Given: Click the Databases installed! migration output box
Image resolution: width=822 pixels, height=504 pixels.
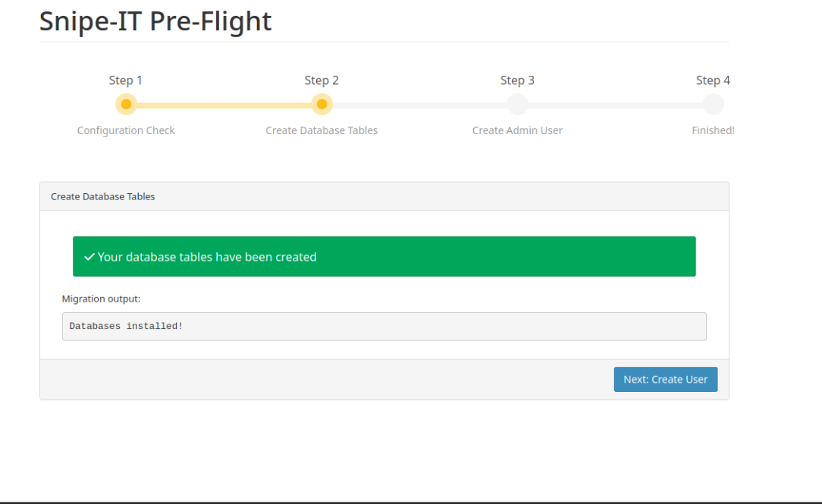Looking at the screenshot, I should (x=384, y=326).
